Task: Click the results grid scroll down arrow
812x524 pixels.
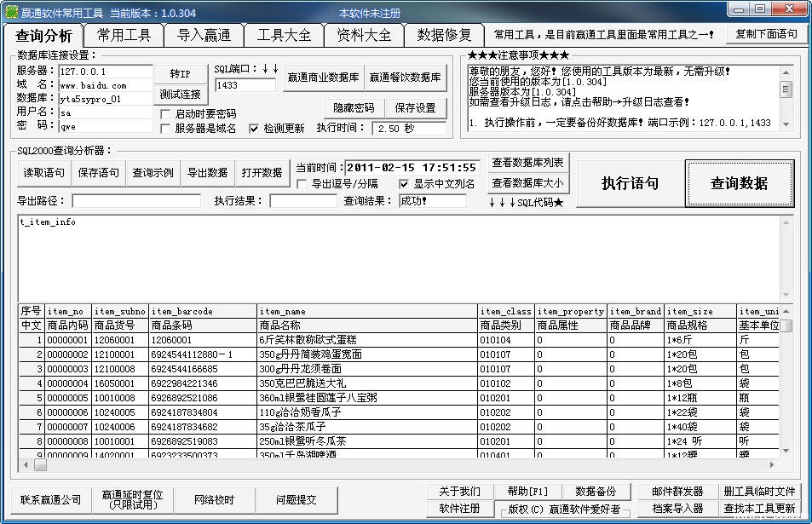Action: (x=786, y=451)
